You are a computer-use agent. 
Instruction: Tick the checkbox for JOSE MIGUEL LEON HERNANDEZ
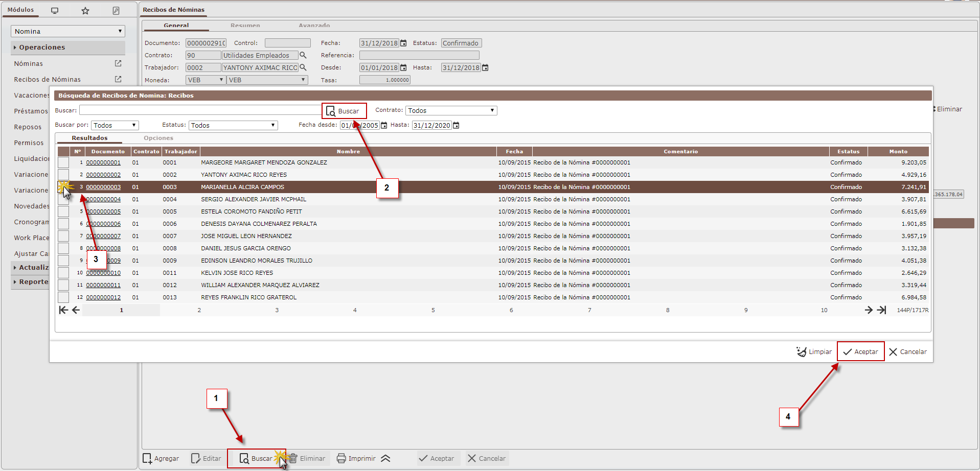tap(63, 236)
